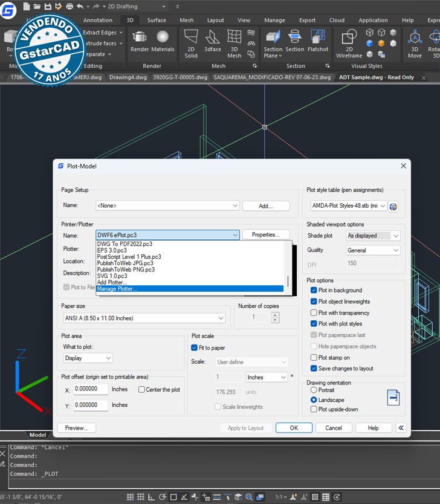Viewport: 440px width, 504px height.
Task: Toggle Plot in background checkbox
Action: tap(314, 290)
